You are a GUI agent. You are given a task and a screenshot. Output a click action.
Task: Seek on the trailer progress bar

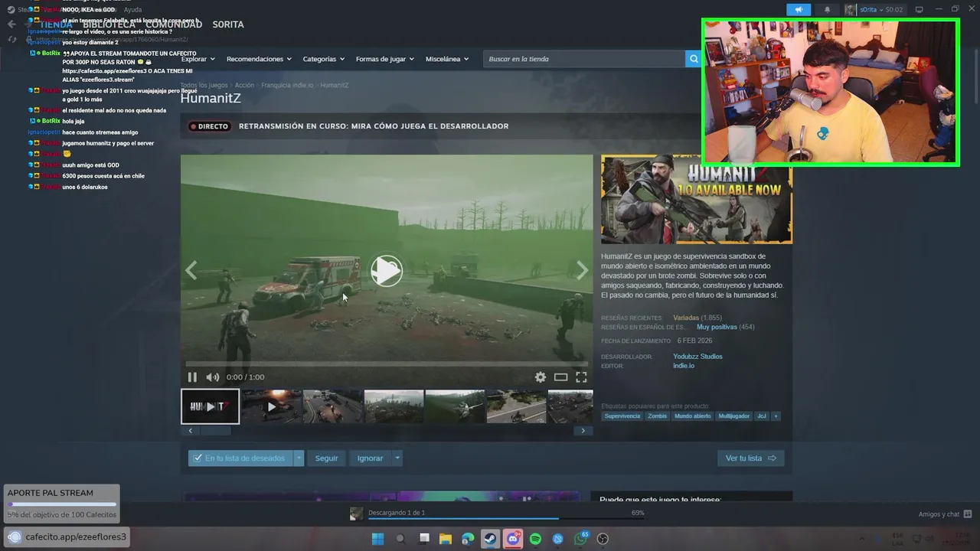(387, 364)
